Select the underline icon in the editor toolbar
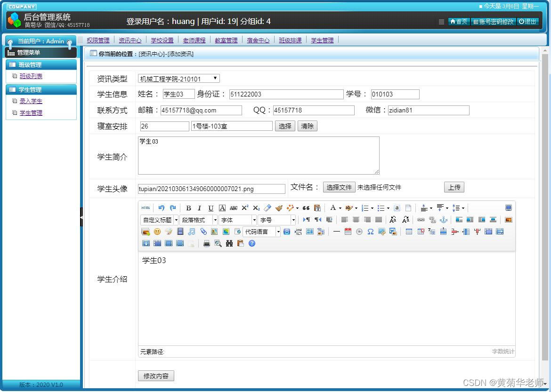The image size is (551, 392). 211,208
